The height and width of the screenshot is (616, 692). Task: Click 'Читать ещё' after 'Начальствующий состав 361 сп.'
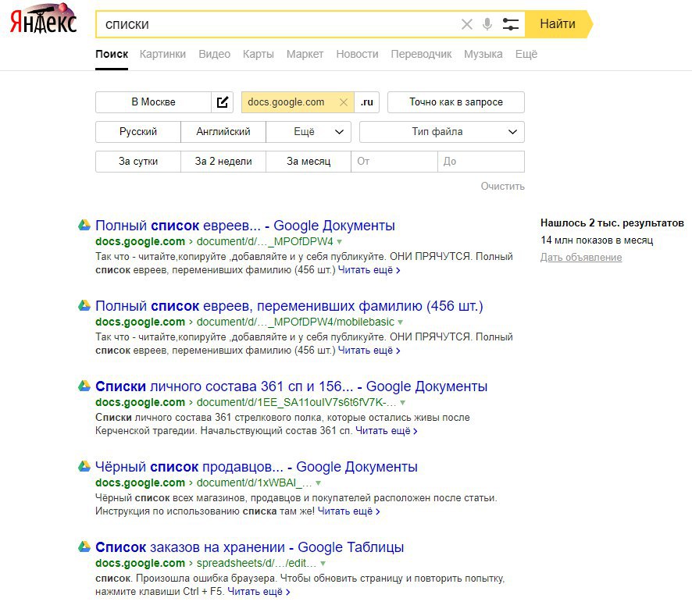click(386, 431)
